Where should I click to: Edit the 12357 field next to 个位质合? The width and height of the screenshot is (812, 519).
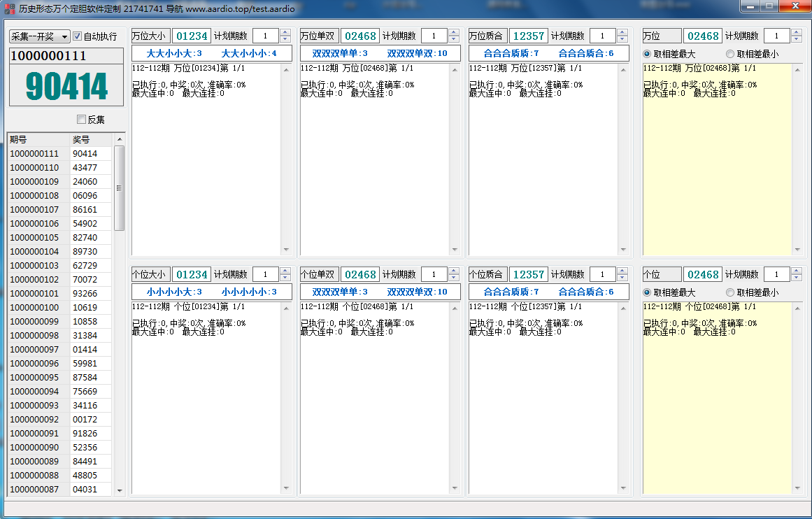pos(529,274)
